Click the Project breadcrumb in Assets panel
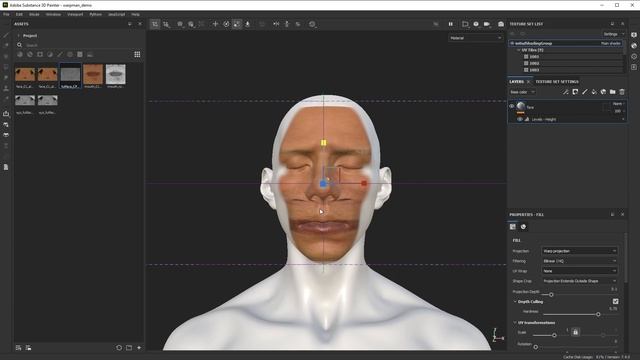Image resolution: width=640 pixels, height=360 pixels. point(30,36)
